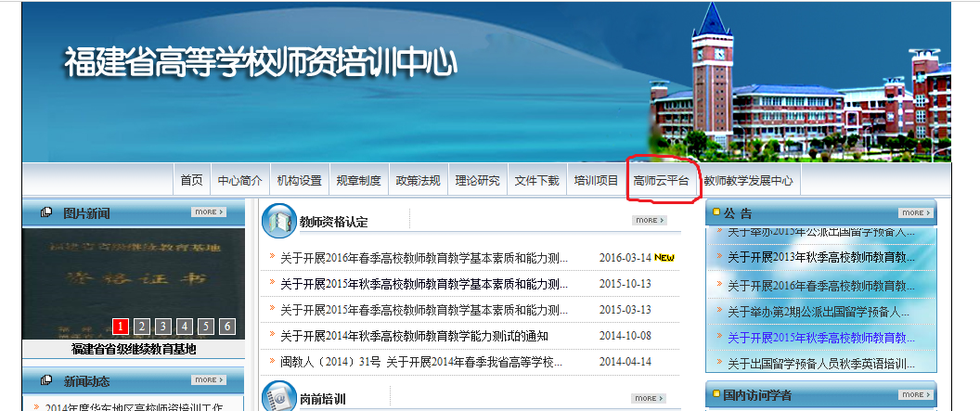Select slide 3 in picture news slideshow
The height and width of the screenshot is (411, 980).
point(163,326)
